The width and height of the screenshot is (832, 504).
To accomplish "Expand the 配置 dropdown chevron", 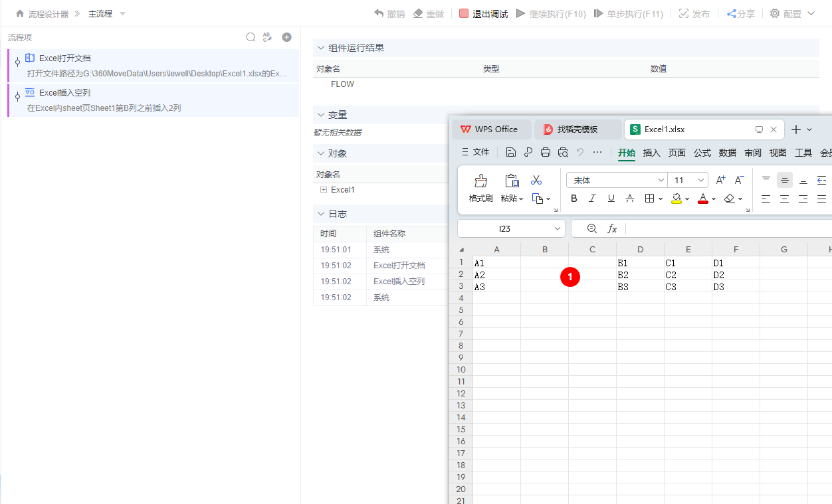I will tap(809, 13).
